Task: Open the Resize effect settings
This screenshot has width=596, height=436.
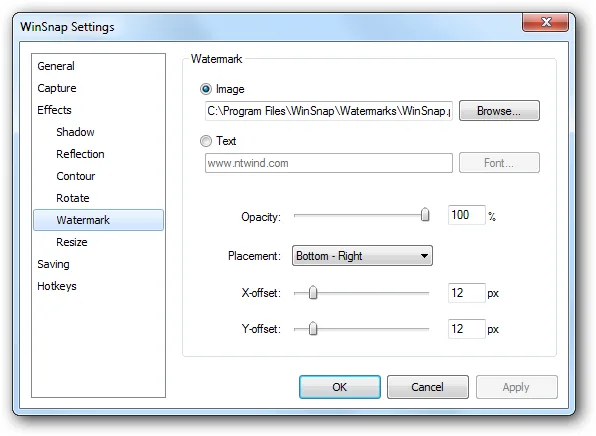Action: tap(72, 242)
